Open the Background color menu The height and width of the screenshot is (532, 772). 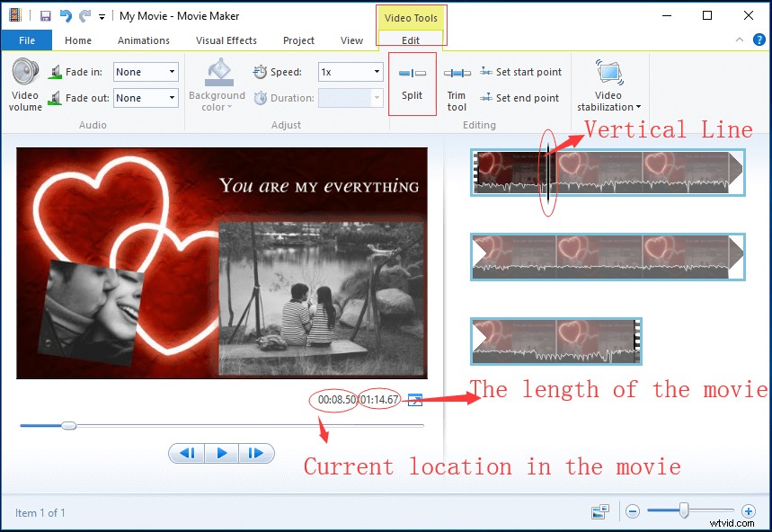click(217, 85)
